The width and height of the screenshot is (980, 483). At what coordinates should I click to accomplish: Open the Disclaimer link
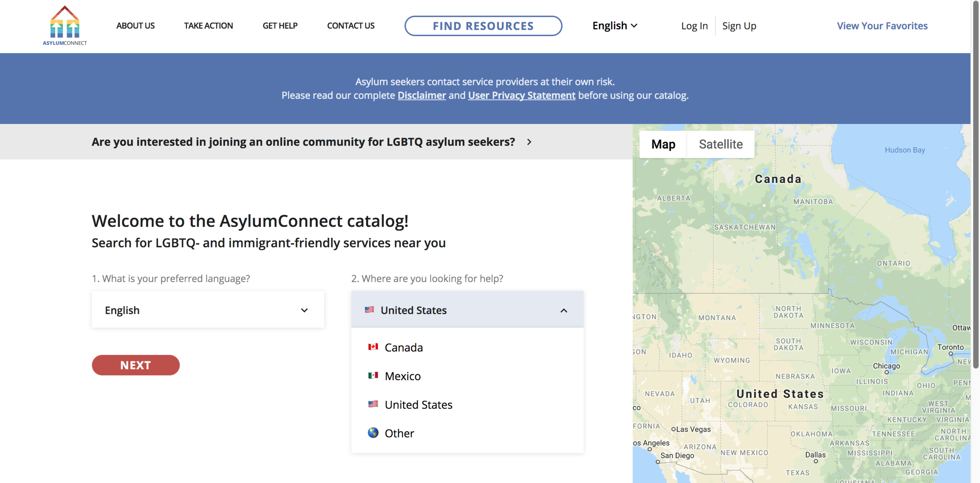(x=421, y=95)
